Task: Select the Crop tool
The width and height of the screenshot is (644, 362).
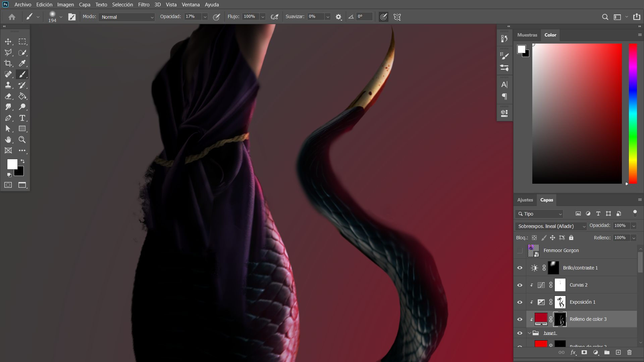Action: pos(8,63)
